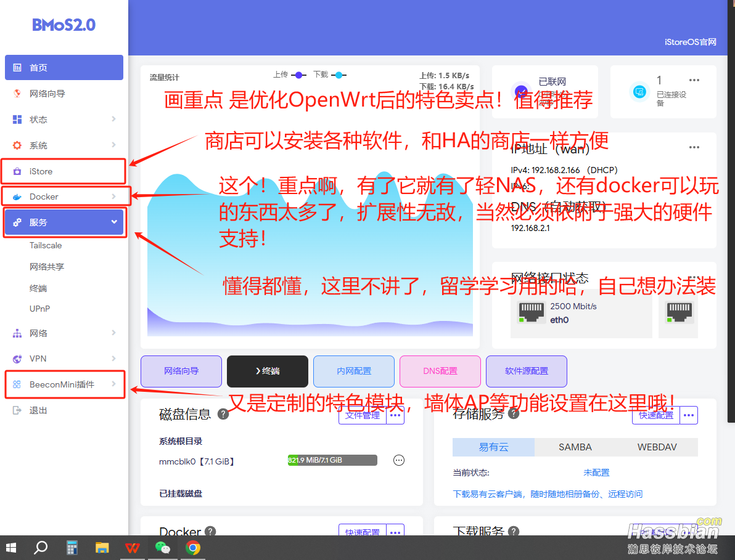Open the iStoreOS官网 link
This screenshot has height=560, width=735.
point(690,42)
